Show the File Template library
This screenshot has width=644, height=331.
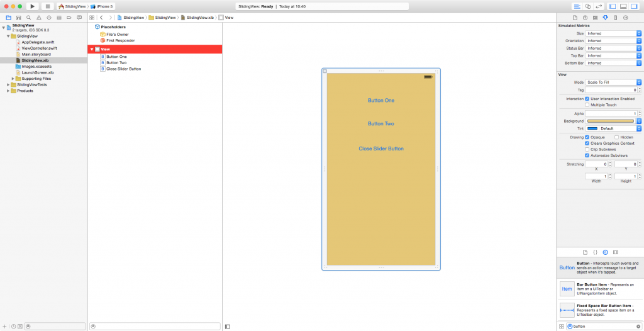click(x=586, y=252)
